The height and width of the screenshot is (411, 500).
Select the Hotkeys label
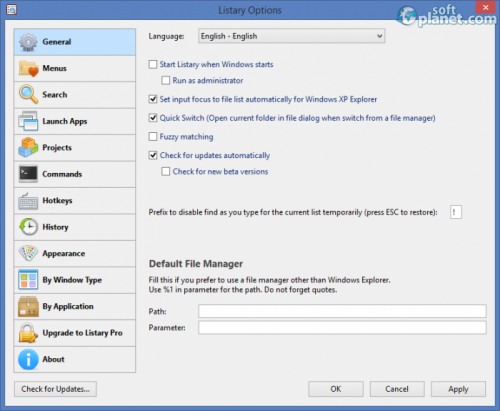pos(57,201)
